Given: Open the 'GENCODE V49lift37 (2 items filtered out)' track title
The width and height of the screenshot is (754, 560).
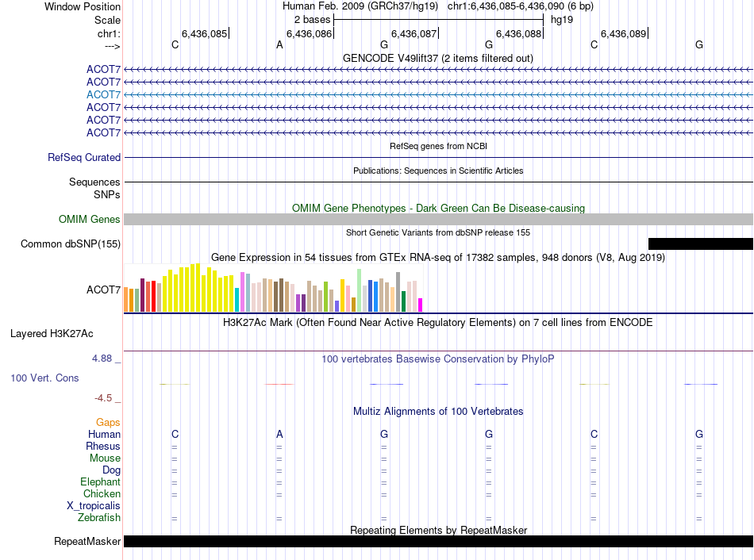Looking at the screenshot, I should click(437, 58).
